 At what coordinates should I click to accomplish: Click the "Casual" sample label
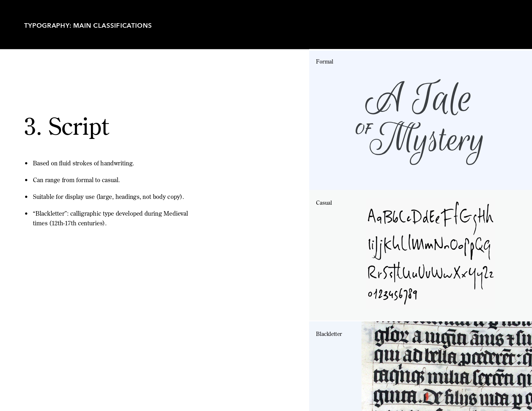pyautogui.click(x=324, y=203)
